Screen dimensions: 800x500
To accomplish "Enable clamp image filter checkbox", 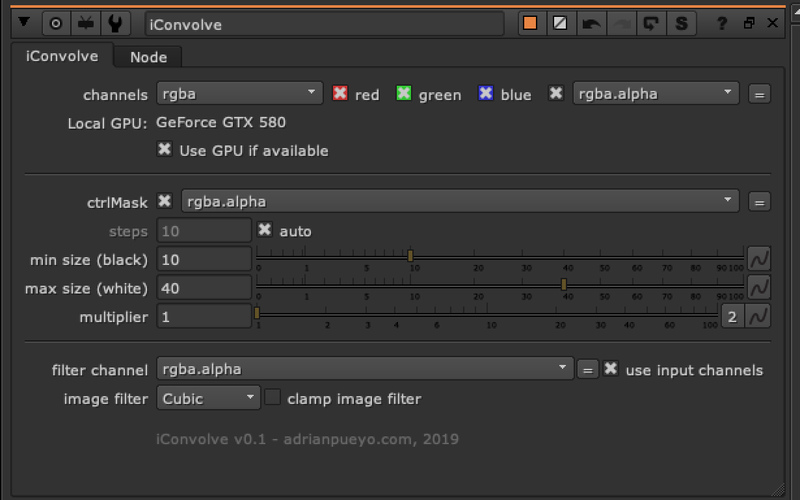I will coord(272,397).
